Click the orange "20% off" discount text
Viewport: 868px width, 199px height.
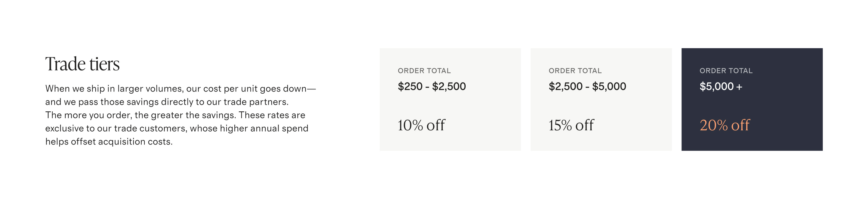725,125
